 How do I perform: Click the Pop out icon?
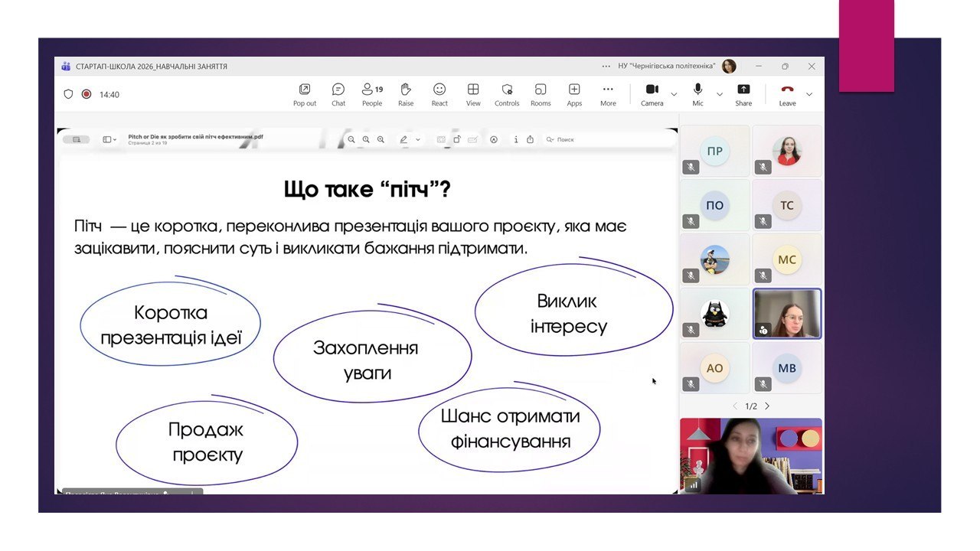(x=305, y=94)
